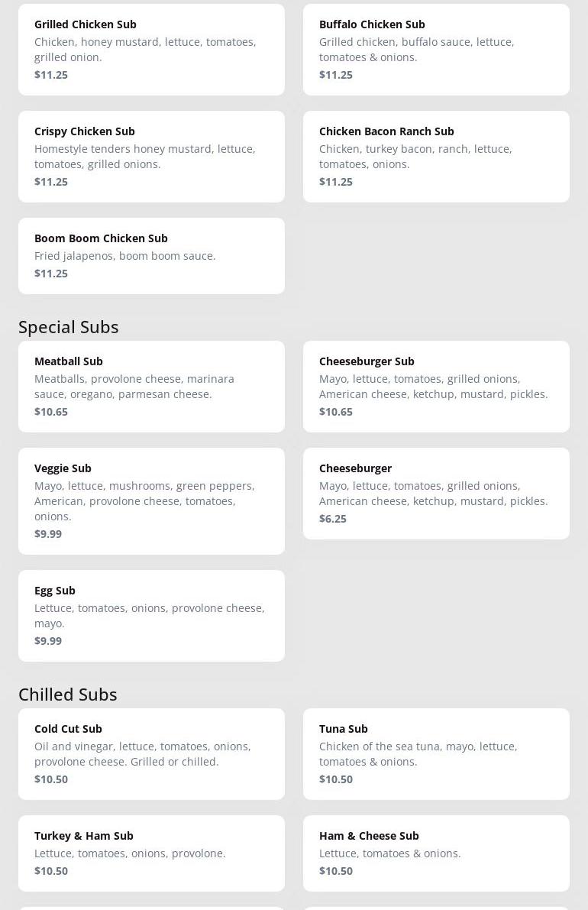The height and width of the screenshot is (910, 588).
Task: Click the Chicken Bacon Ranch Sub
Action: [436, 157]
